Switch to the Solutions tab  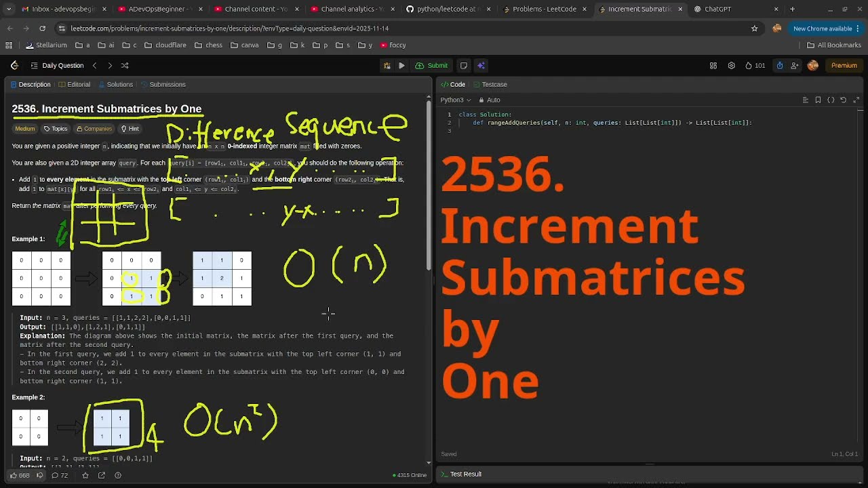(x=116, y=85)
